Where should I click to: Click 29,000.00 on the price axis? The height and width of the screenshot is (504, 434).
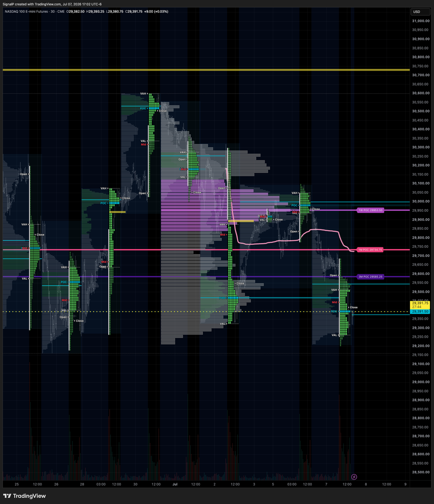coord(420,382)
